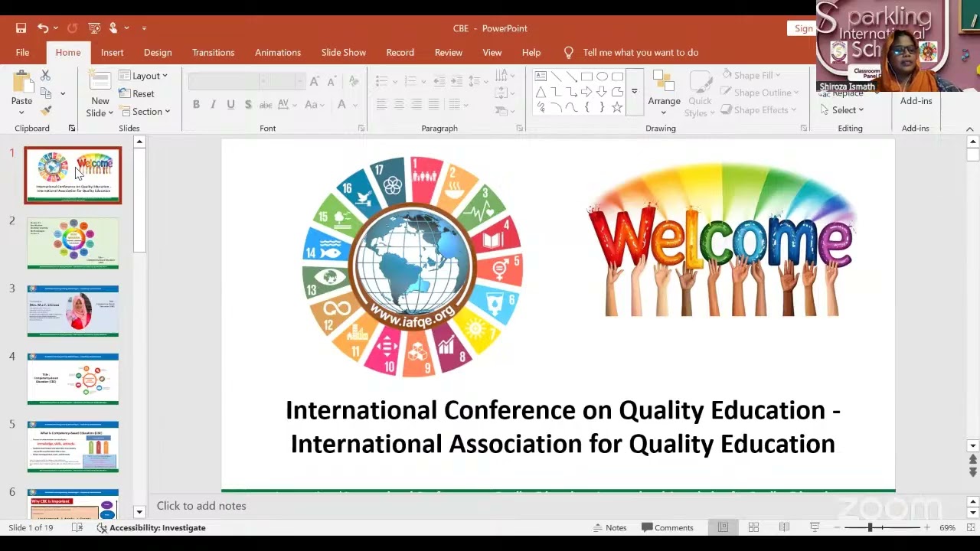Toggle Strikethrough formatting
The width and height of the screenshot is (980, 551).
pos(266,104)
